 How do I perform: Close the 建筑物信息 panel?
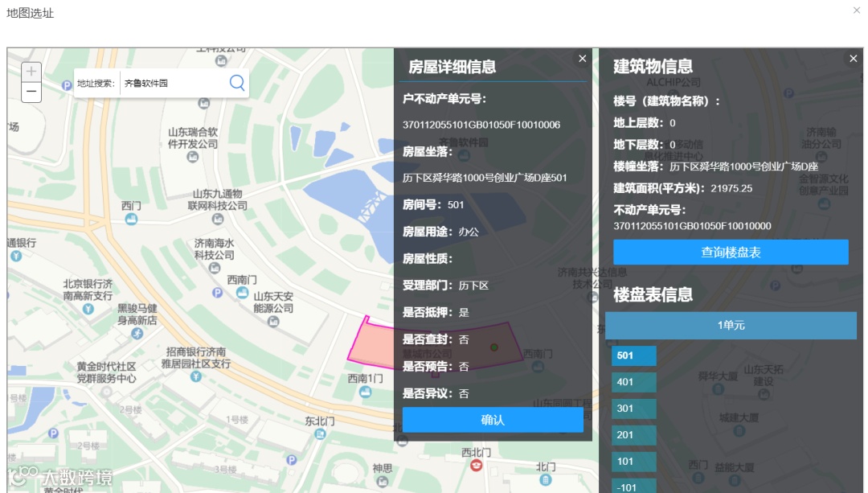[x=853, y=58]
